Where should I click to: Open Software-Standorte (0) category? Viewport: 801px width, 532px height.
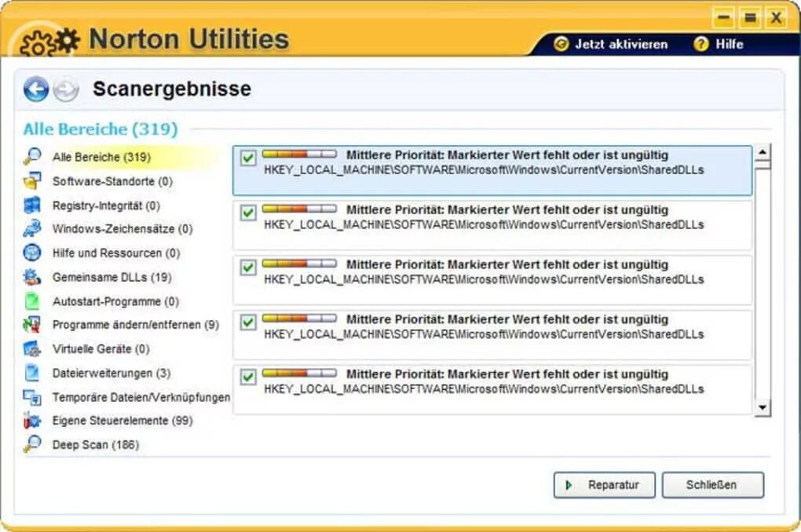tap(112, 181)
